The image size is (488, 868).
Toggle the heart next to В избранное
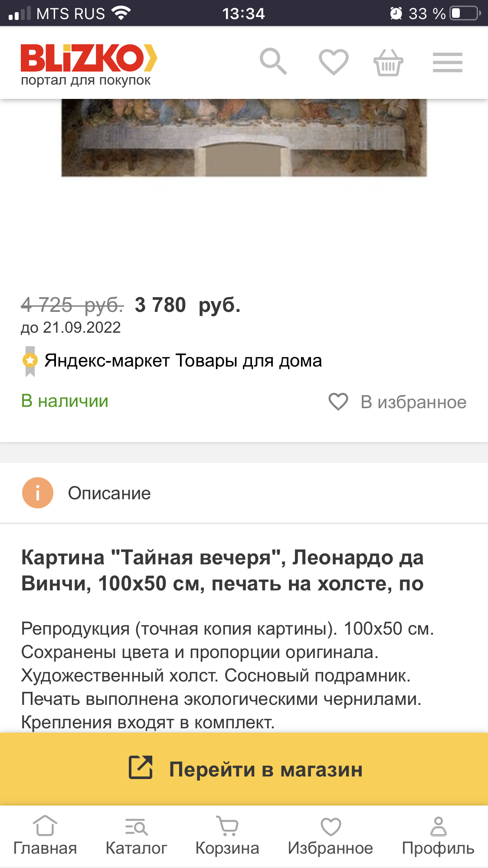[x=338, y=402]
